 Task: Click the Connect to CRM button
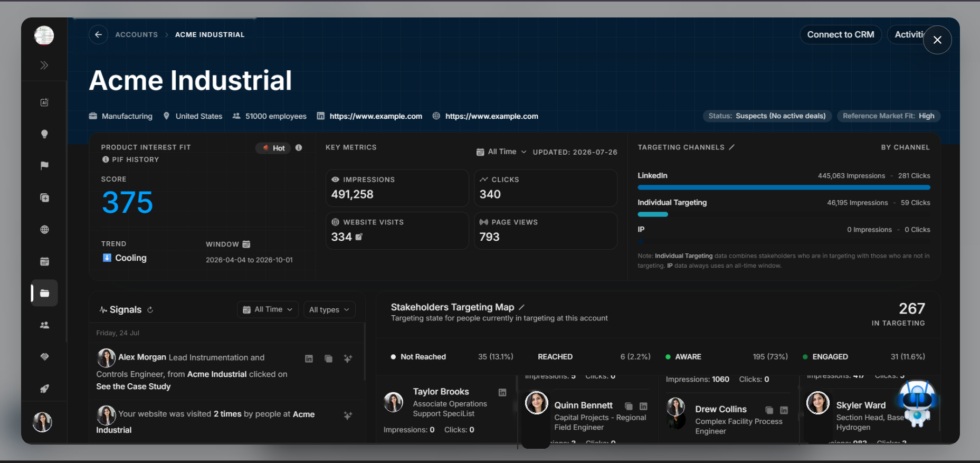point(841,34)
